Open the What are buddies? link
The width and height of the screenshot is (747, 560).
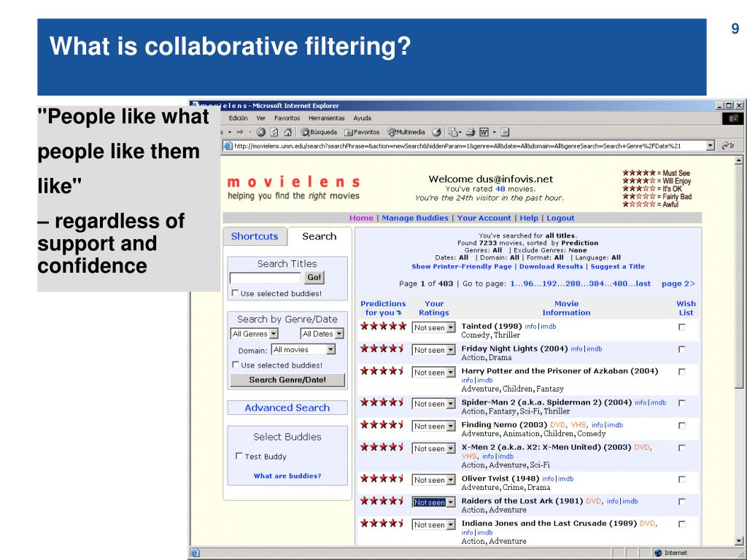tap(287, 475)
